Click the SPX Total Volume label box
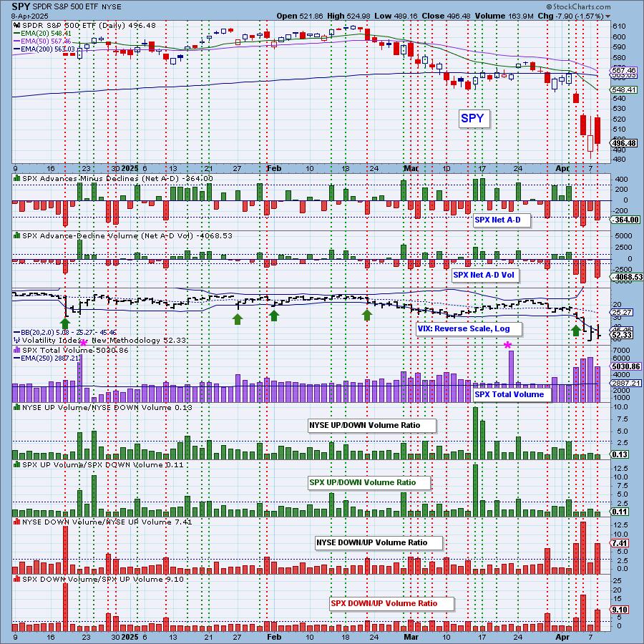644x644 pixels. (x=511, y=394)
